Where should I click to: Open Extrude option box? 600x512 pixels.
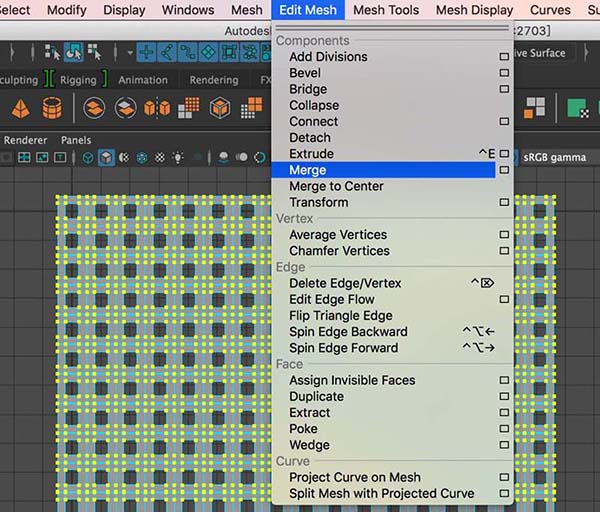pos(504,153)
